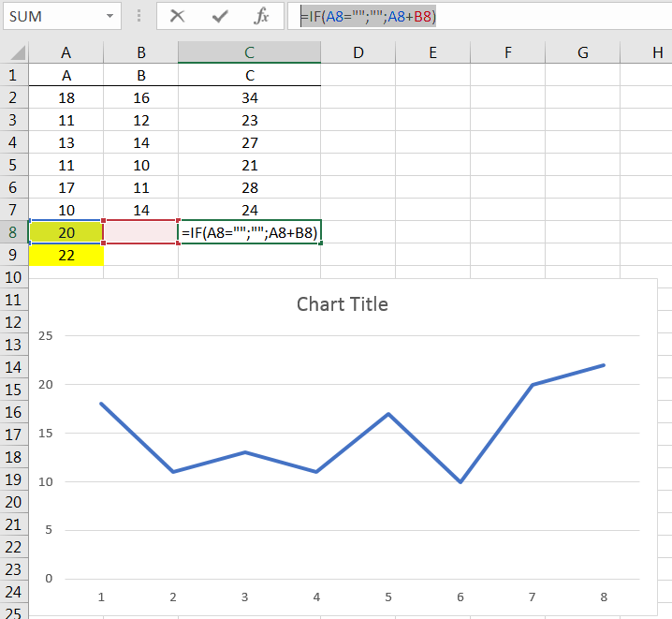Select row 9 header

pos(14,255)
